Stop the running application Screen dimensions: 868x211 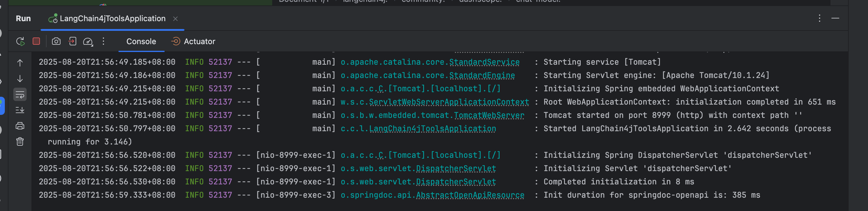[x=36, y=41]
